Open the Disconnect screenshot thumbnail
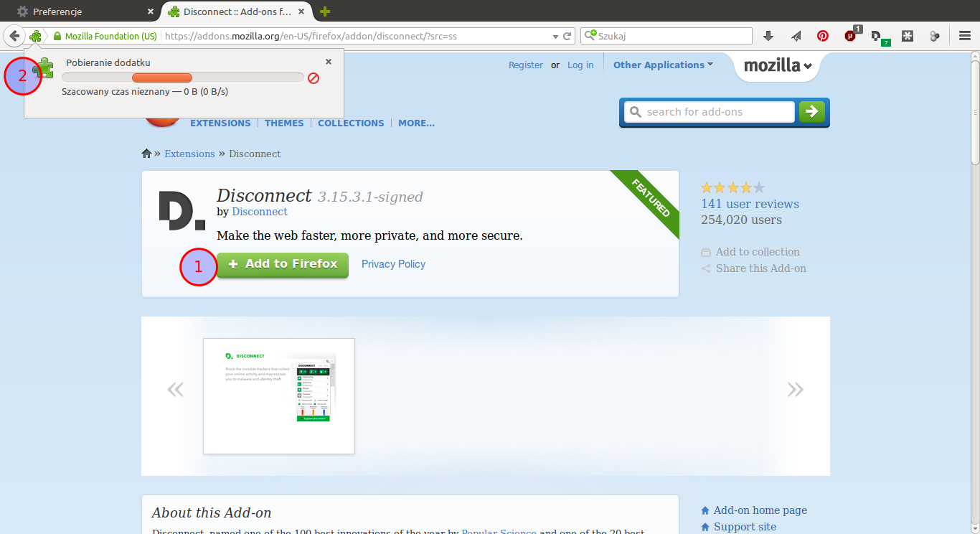This screenshot has width=980, height=534. [279, 396]
